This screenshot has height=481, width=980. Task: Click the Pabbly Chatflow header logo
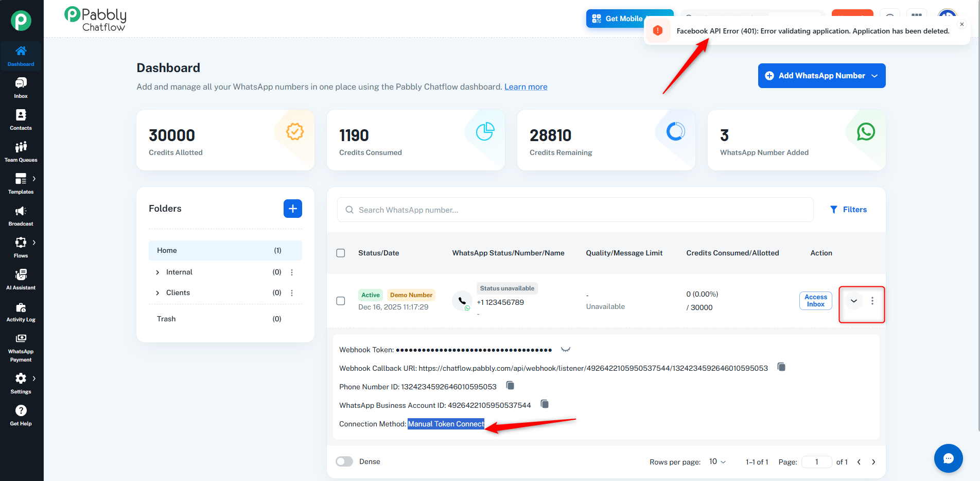(95, 19)
